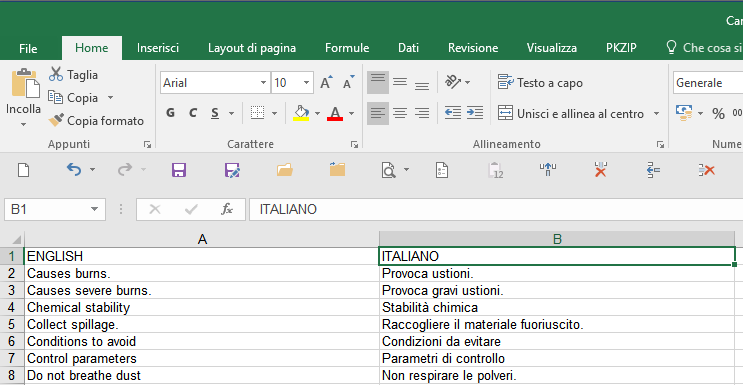Click the closed folder icon in the quick toolbar
This screenshot has height=385, width=743.
pyautogui.click(x=337, y=169)
